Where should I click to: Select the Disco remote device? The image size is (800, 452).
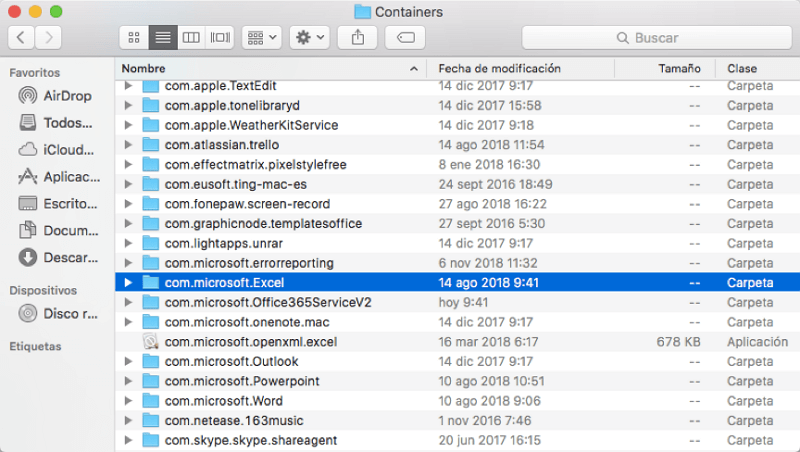click(58, 314)
